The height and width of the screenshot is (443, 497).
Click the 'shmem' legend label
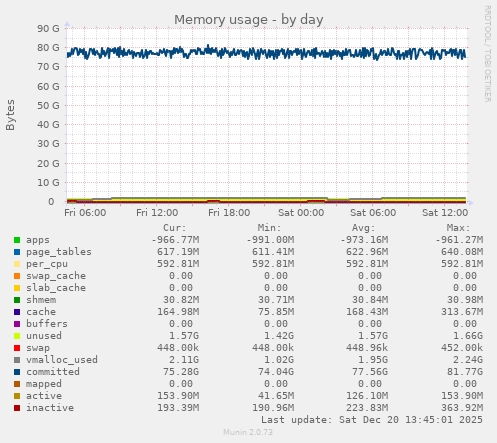click(41, 300)
